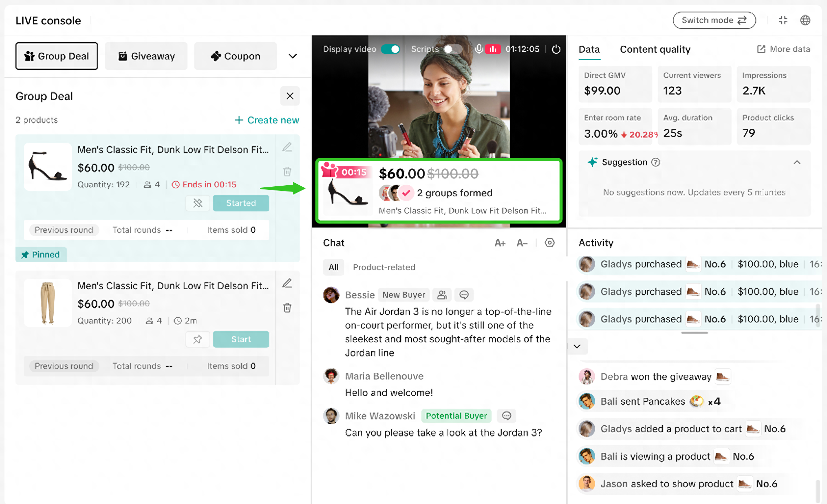The width and height of the screenshot is (827, 504).
Task: Click the high heel product thumbnail in list
Action: (48, 167)
